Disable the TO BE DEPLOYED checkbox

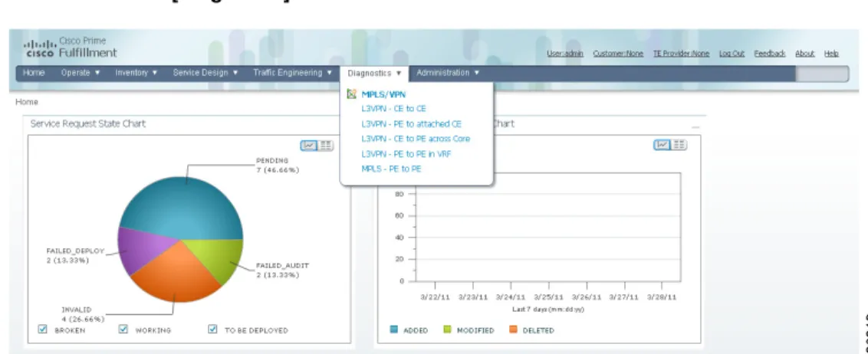(212, 329)
